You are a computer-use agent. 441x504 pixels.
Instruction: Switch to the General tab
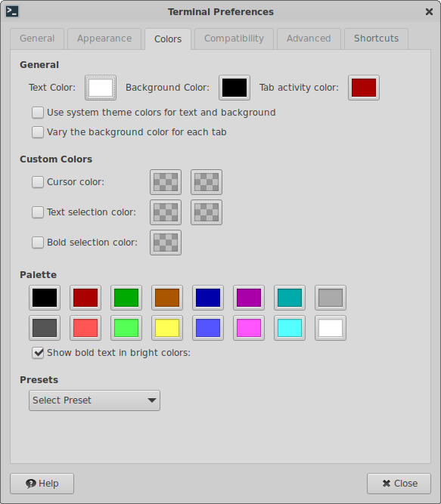click(37, 39)
